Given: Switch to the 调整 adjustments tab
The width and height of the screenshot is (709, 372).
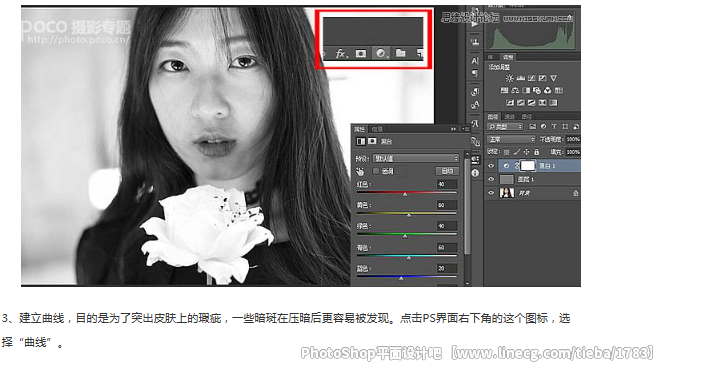Looking at the screenshot, I should (508, 57).
